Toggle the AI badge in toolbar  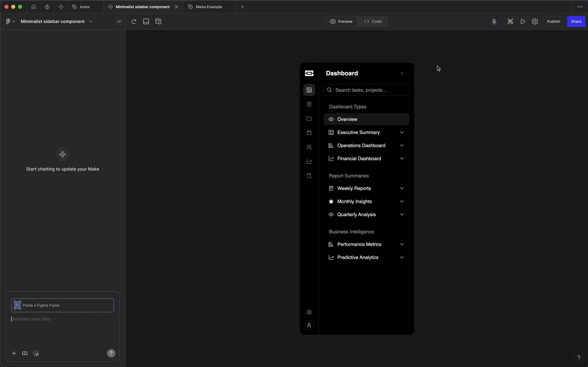click(x=119, y=22)
